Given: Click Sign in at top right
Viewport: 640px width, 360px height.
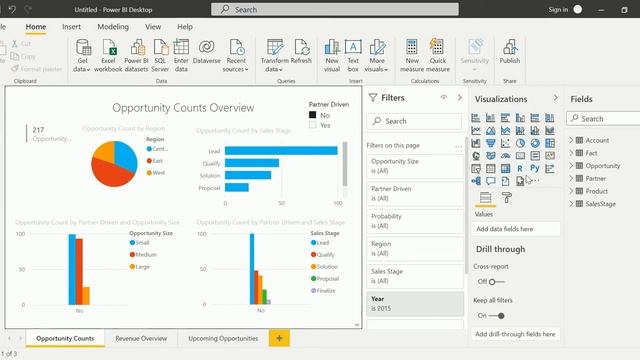Looking at the screenshot, I should (x=558, y=9).
